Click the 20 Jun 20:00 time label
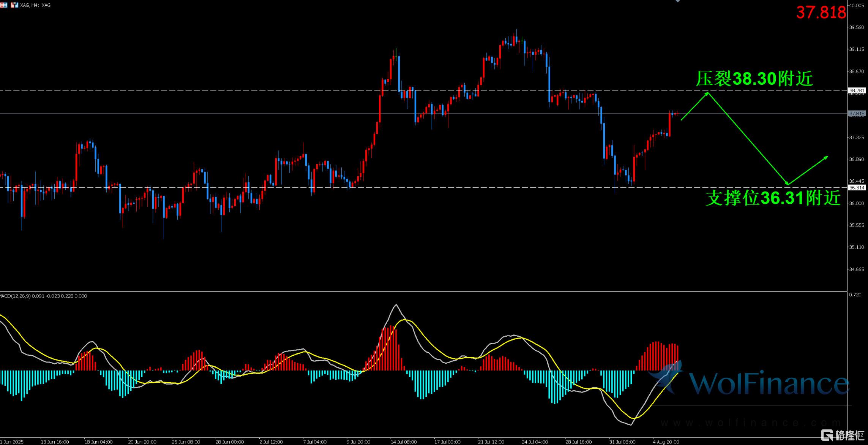868x445 pixels. (x=142, y=442)
